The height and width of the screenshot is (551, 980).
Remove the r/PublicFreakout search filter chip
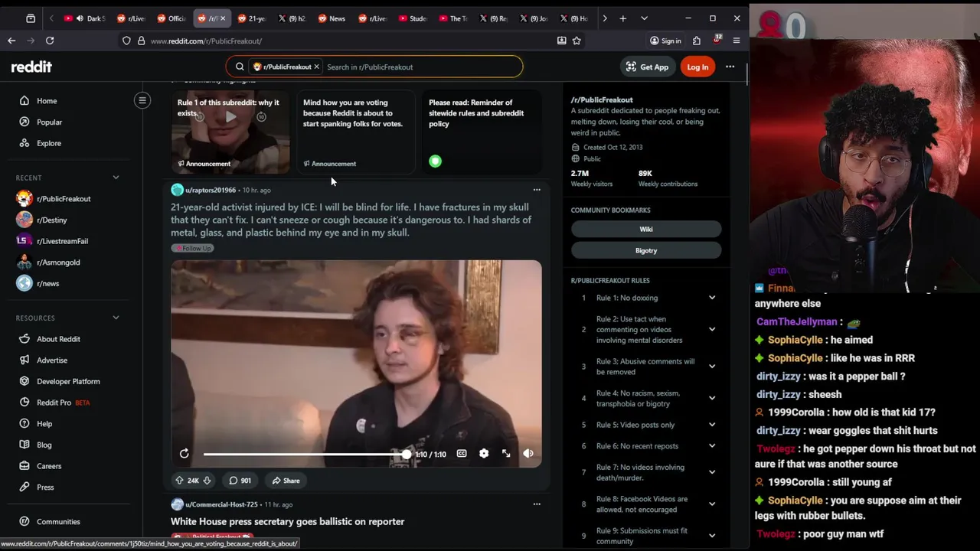tap(316, 67)
